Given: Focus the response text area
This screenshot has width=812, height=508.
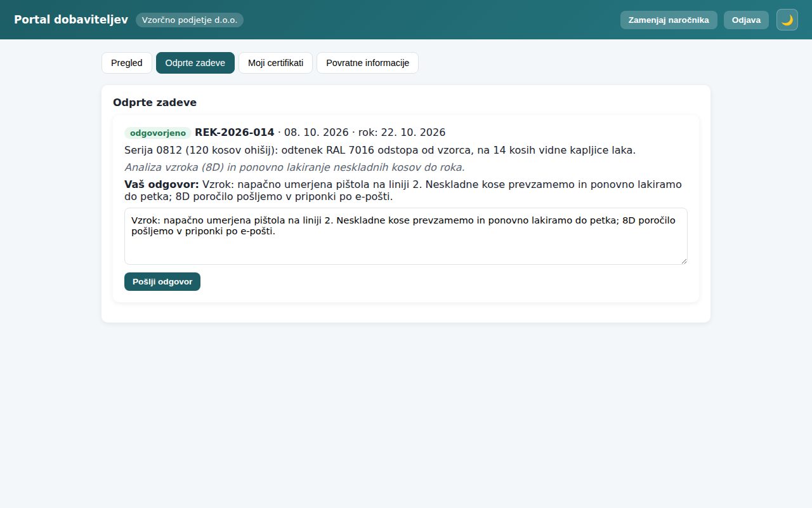Looking at the screenshot, I should pos(406,236).
